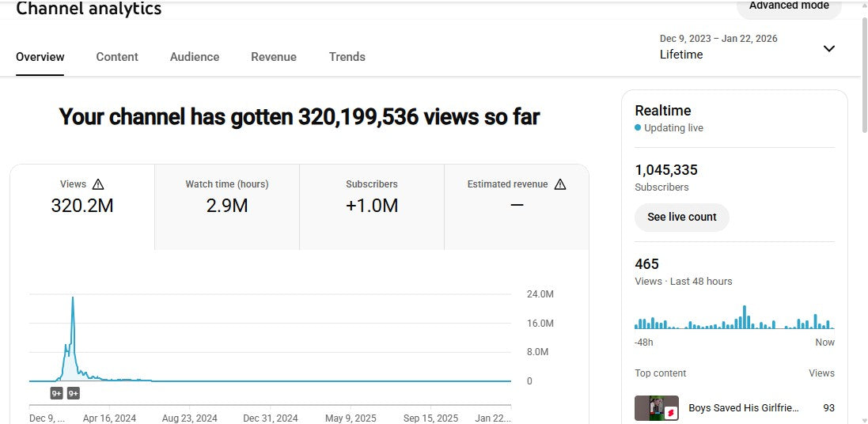Click the tallest bar in Realtime 48-hour chart
Viewport: 868px width, 424px height.
coord(745,317)
